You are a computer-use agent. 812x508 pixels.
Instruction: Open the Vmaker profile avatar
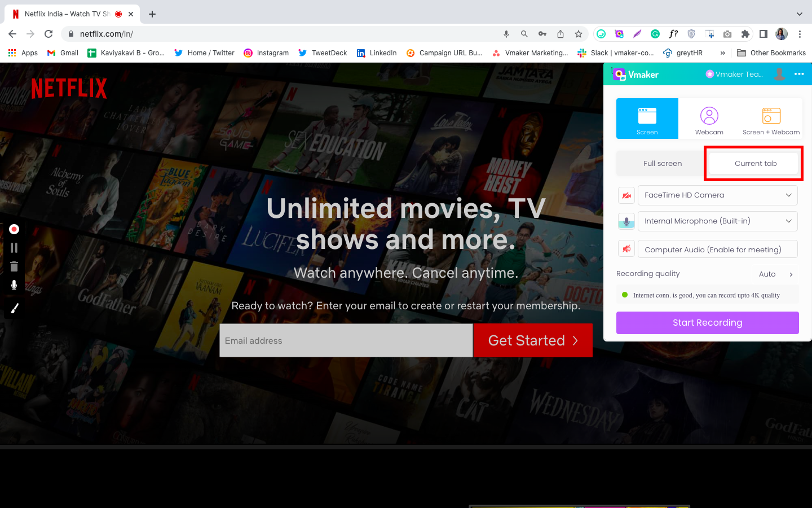(x=779, y=74)
